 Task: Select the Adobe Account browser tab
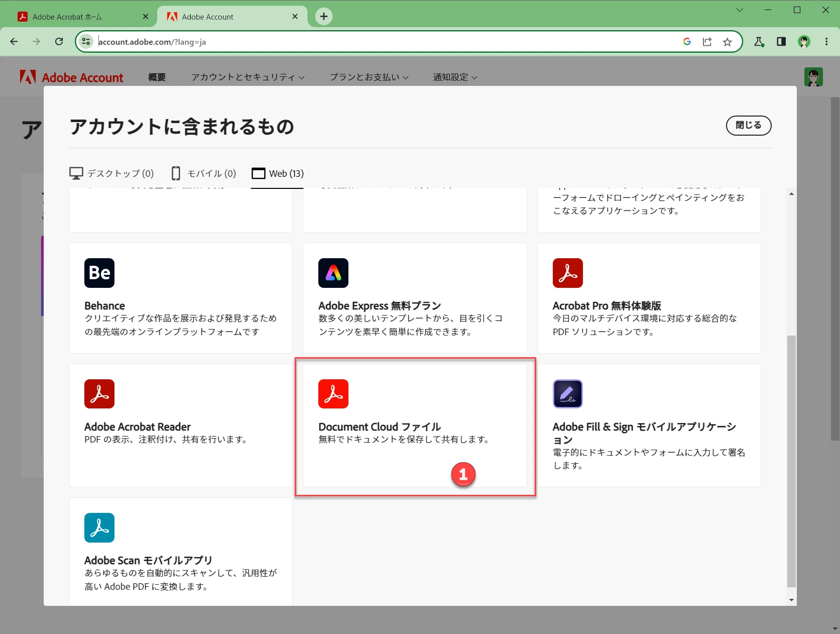point(232,17)
